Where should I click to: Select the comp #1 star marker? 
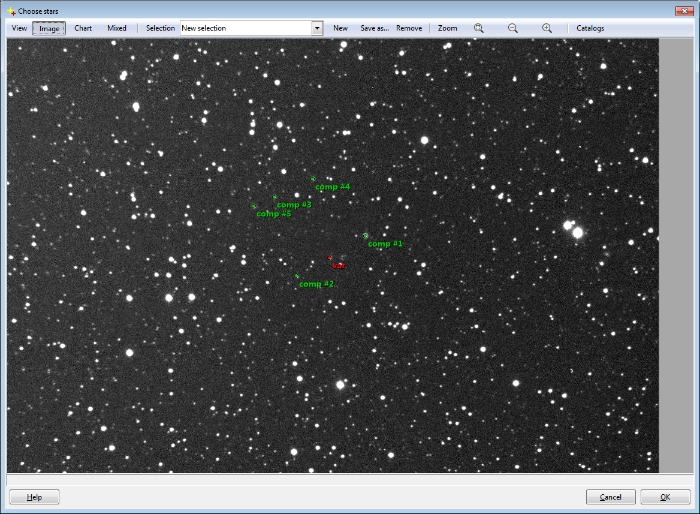click(x=366, y=236)
